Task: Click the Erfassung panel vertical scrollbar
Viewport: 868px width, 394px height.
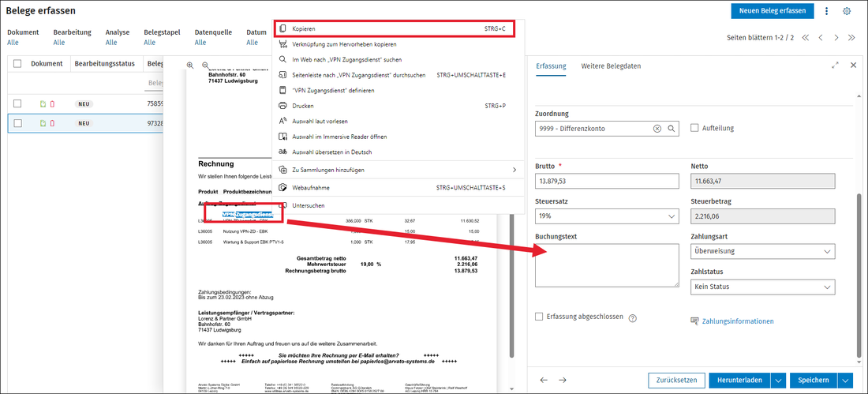Action: (859, 276)
